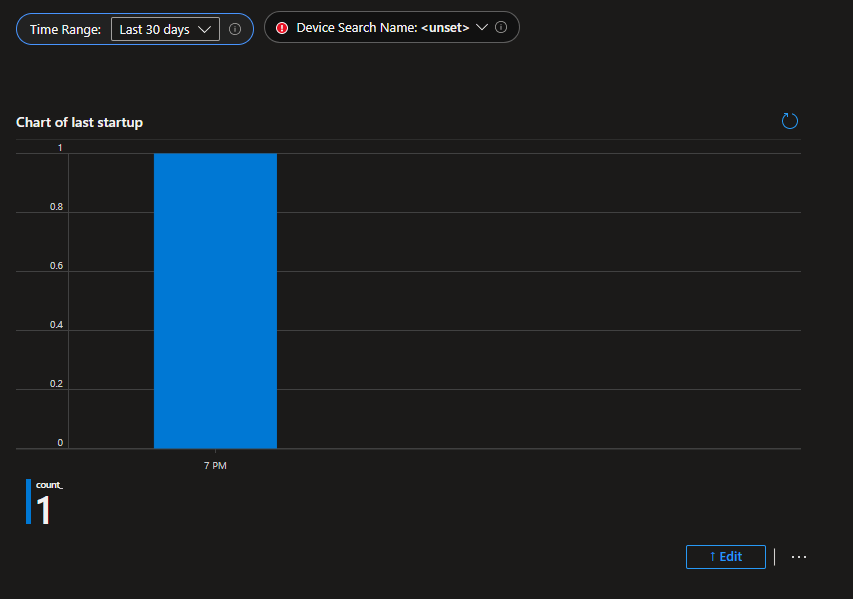Click the large count value 1
This screenshot has height=599, width=853.
coord(44,510)
